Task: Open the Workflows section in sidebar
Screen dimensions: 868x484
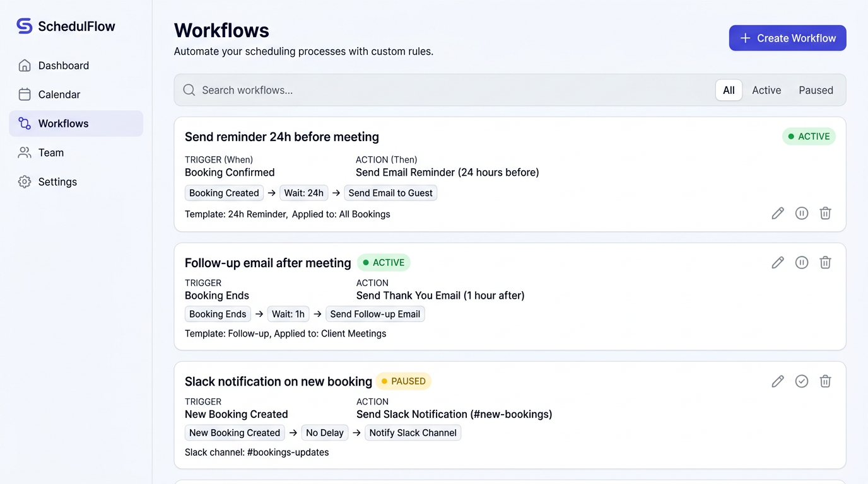Action: pos(63,124)
